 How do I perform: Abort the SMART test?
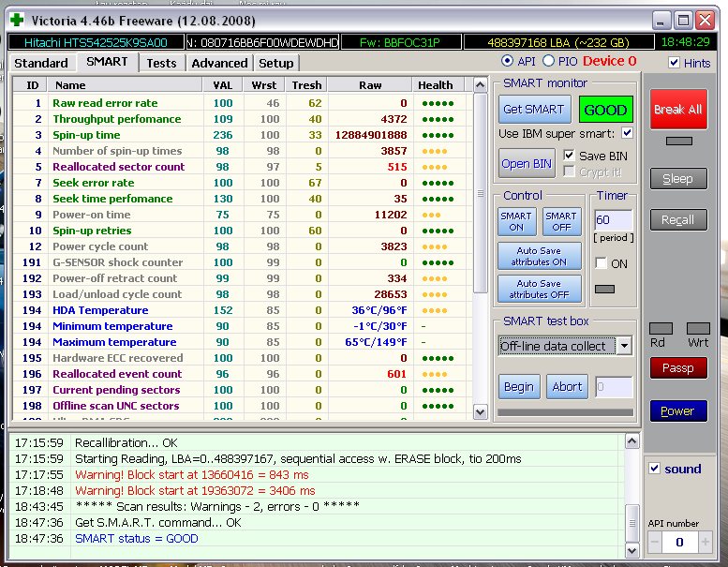click(567, 386)
